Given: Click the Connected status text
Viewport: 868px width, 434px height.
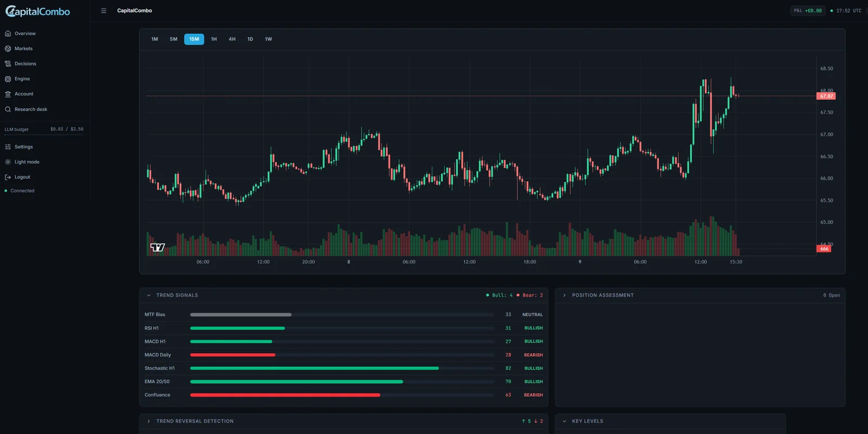Looking at the screenshot, I should [22, 191].
